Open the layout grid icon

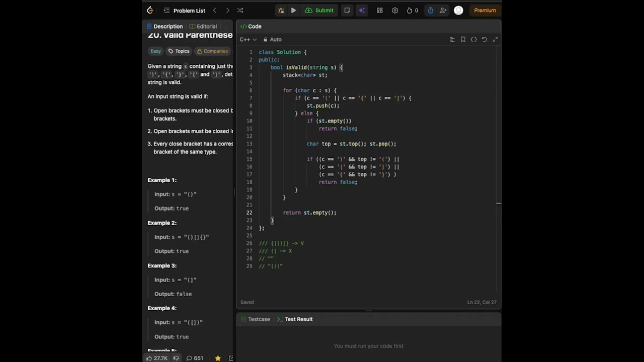pyautogui.click(x=380, y=11)
